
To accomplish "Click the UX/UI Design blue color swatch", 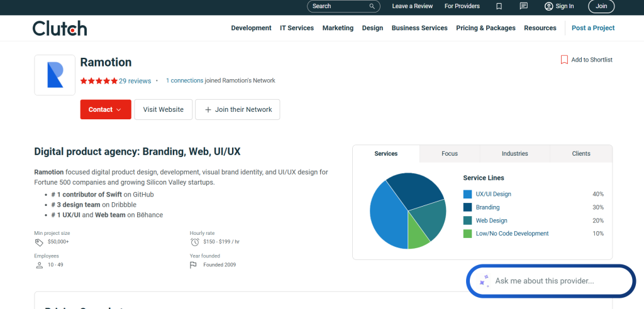I will coord(467,195).
